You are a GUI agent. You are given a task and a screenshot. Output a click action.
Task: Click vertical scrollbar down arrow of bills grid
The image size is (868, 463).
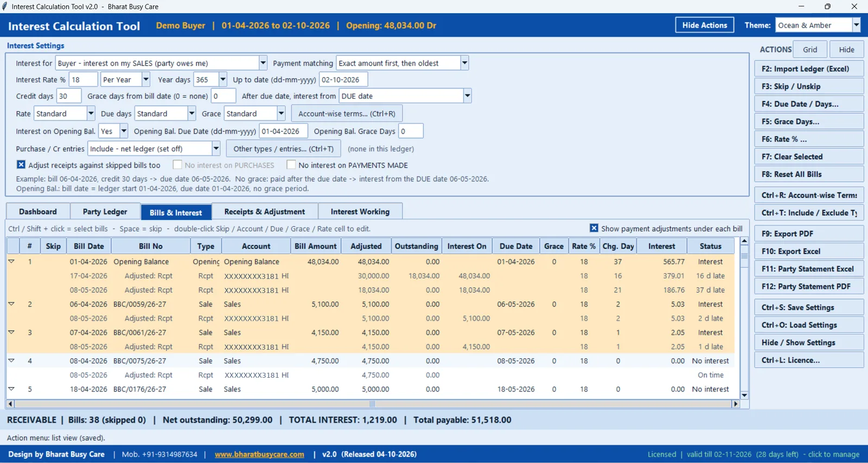[x=744, y=395]
